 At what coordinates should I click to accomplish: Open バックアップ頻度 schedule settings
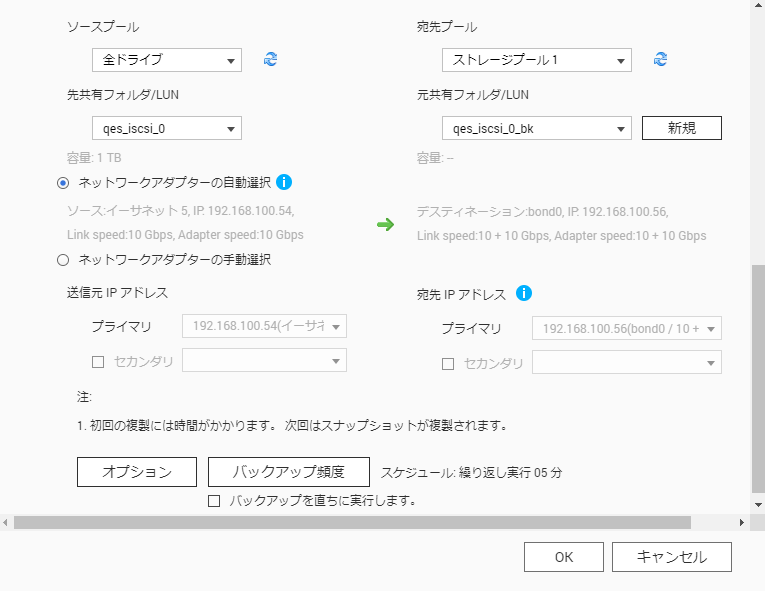coord(288,472)
